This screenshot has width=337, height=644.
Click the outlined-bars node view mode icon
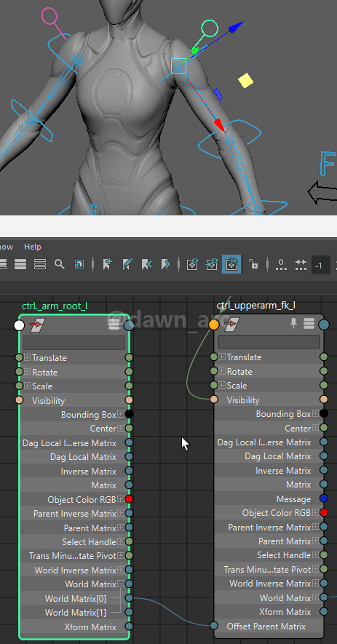click(40, 264)
